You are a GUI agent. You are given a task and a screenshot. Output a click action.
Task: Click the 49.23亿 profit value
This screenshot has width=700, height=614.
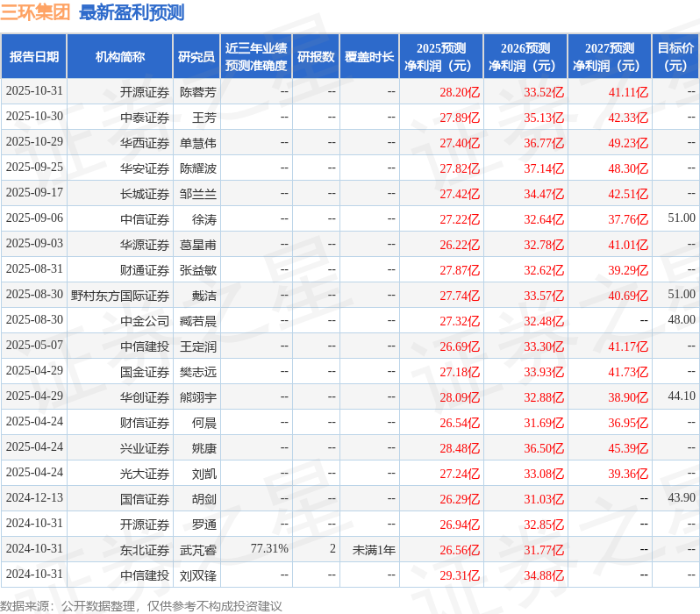(x=628, y=143)
